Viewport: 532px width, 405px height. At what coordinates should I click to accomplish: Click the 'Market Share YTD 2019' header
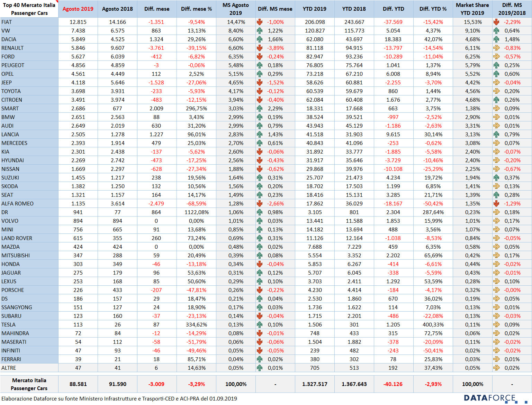tap(472, 9)
